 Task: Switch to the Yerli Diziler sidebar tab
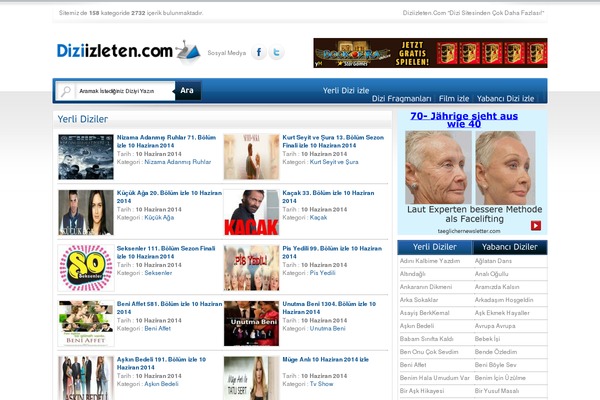click(435, 247)
